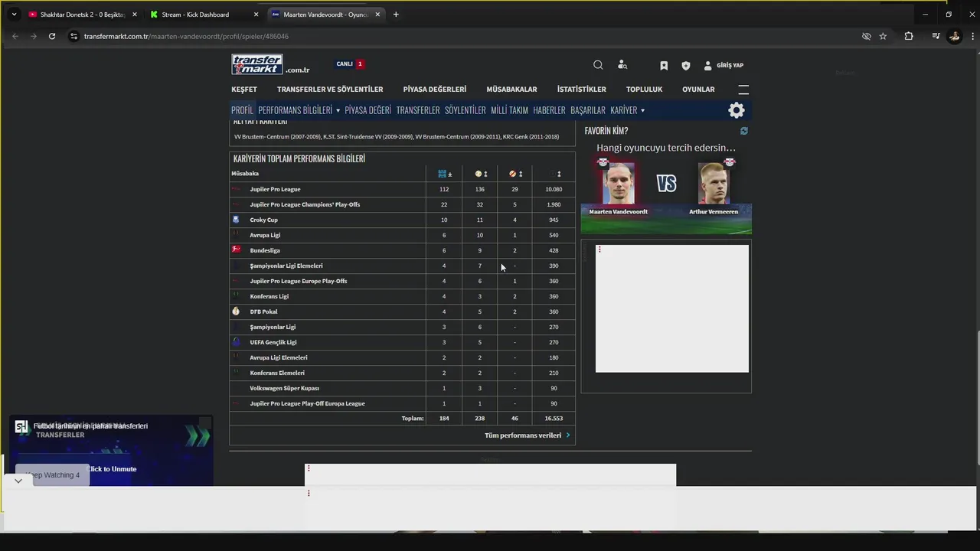Vote for Arthur Vermeeren photo
980x551 pixels.
coord(714,182)
